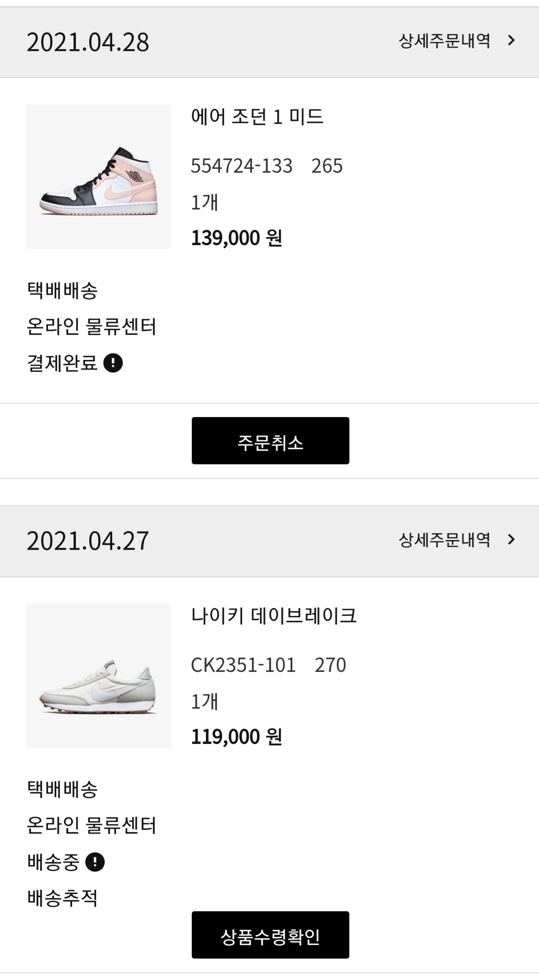The height and width of the screenshot is (980, 539).
Task: Click info icon next to 결제완료
Action: coord(113,363)
